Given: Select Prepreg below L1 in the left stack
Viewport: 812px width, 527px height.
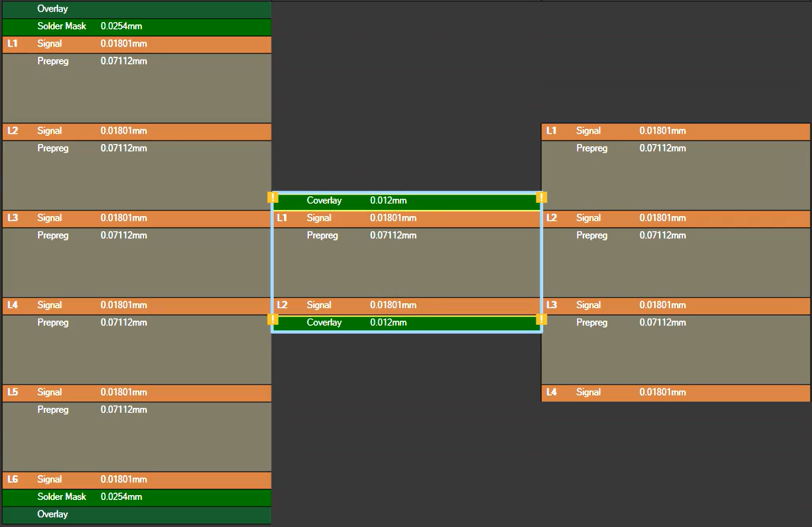Looking at the screenshot, I should pos(136,88).
